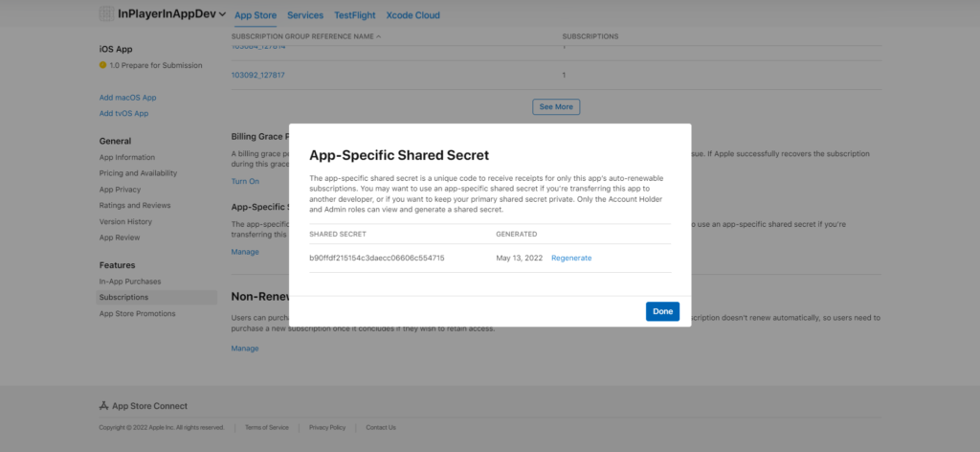Open Privacy Policy footer link
The width and height of the screenshot is (980, 452).
(x=327, y=428)
